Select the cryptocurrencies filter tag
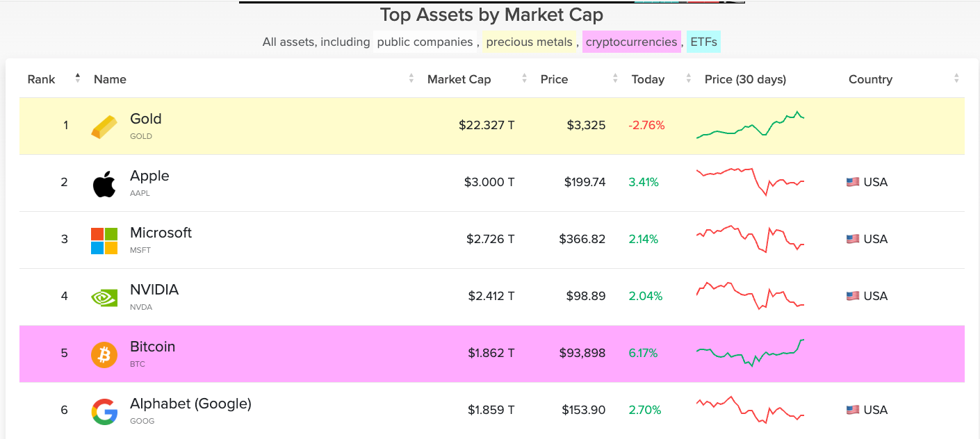This screenshot has height=439, width=980. 631,42
